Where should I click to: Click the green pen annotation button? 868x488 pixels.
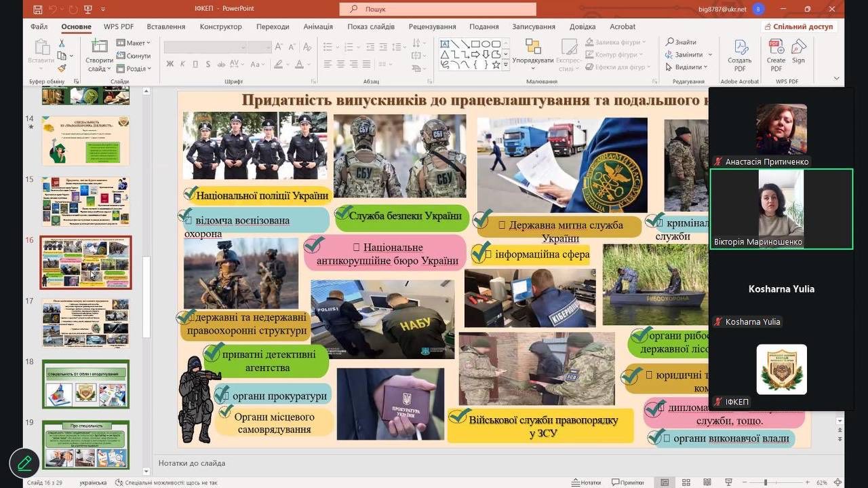(24, 463)
